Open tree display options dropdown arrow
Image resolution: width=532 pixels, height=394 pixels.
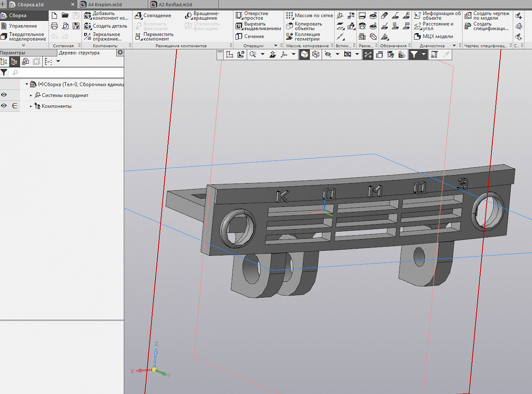(58, 62)
